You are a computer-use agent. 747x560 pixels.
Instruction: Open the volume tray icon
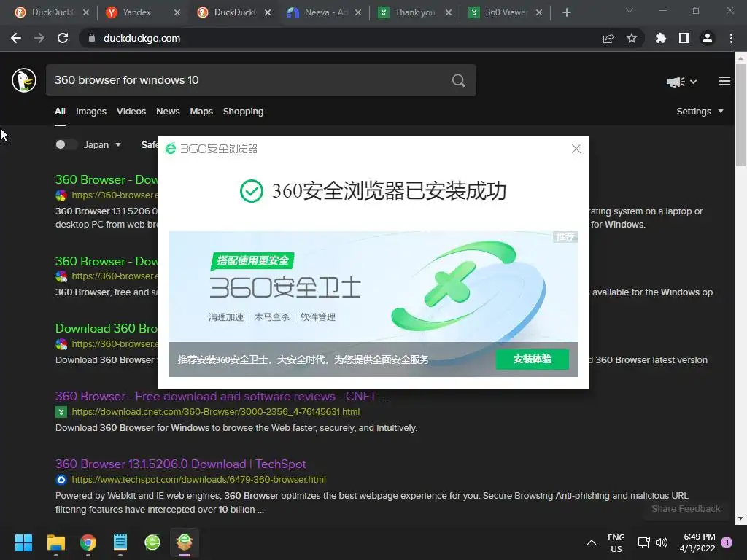662,542
